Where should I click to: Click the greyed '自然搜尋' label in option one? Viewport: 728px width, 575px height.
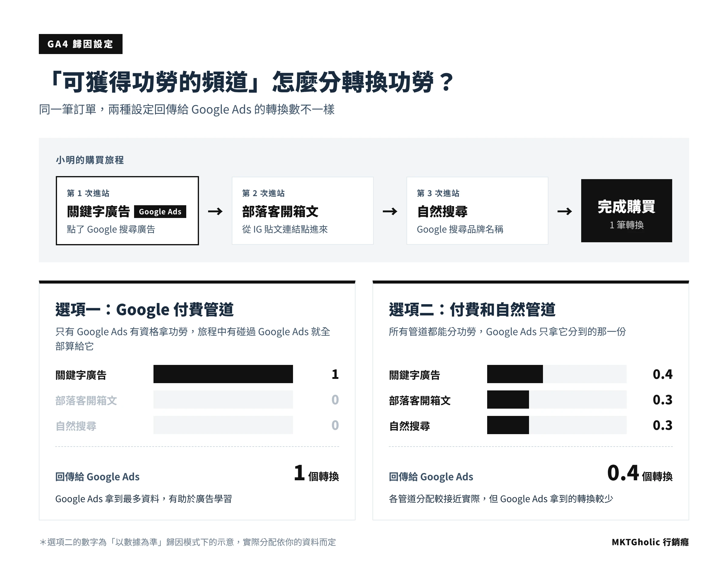76,426
